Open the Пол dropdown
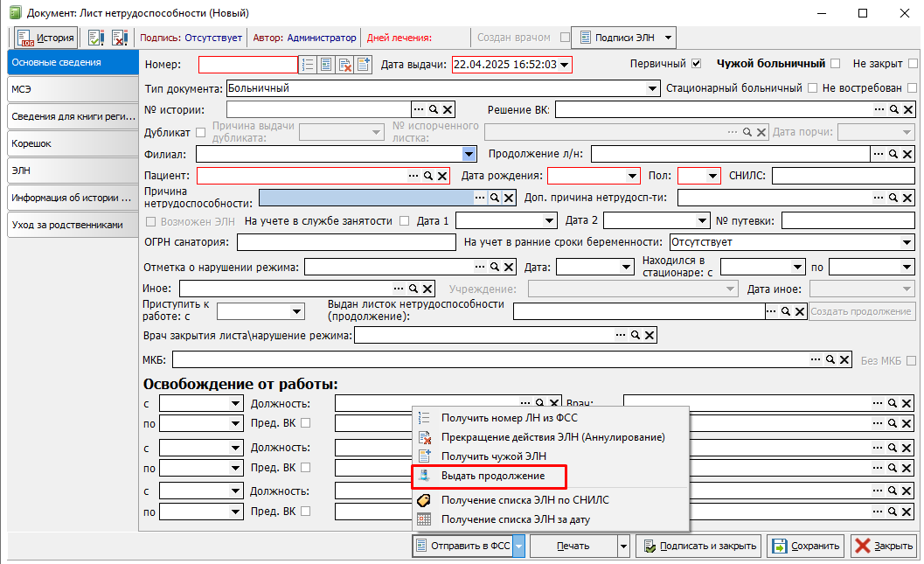924x564 pixels. pos(713,176)
